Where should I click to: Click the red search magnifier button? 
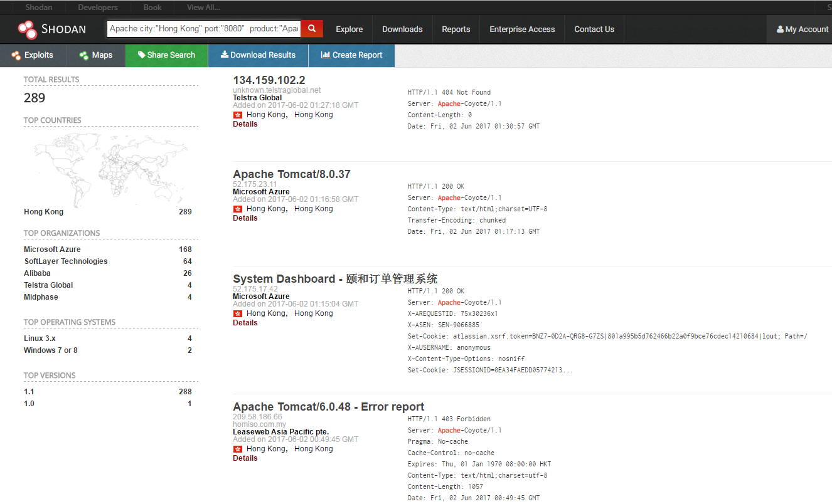click(x=312, y=29)
